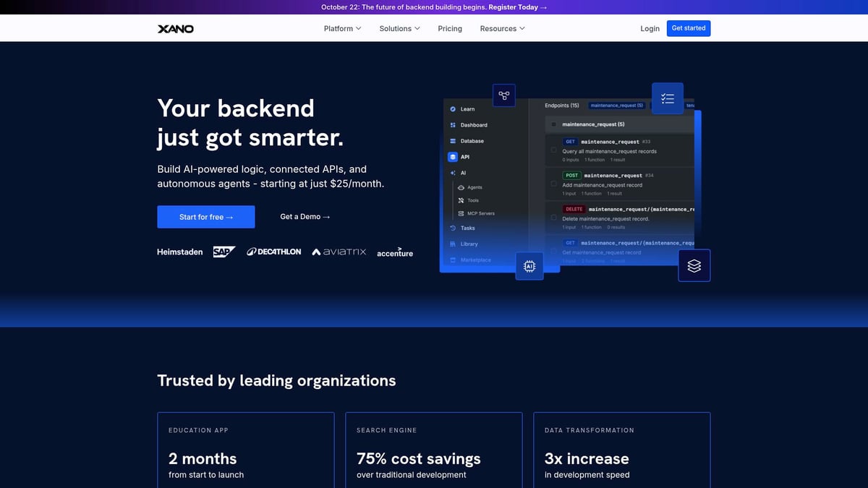Expand the Platform dropdown menu

tap(342, 29)
